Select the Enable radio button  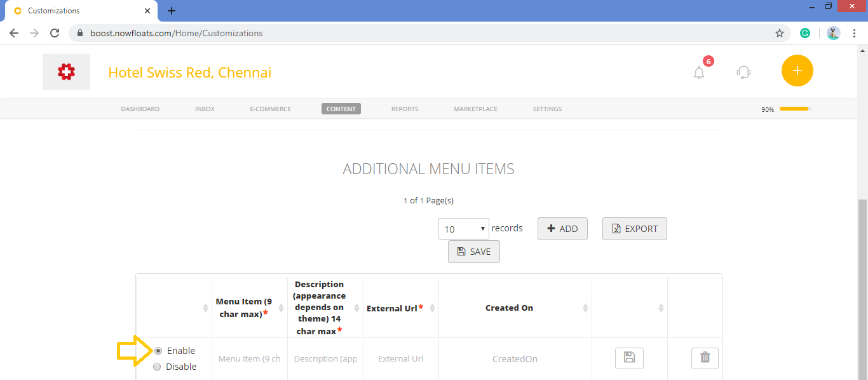click(158, 351)
